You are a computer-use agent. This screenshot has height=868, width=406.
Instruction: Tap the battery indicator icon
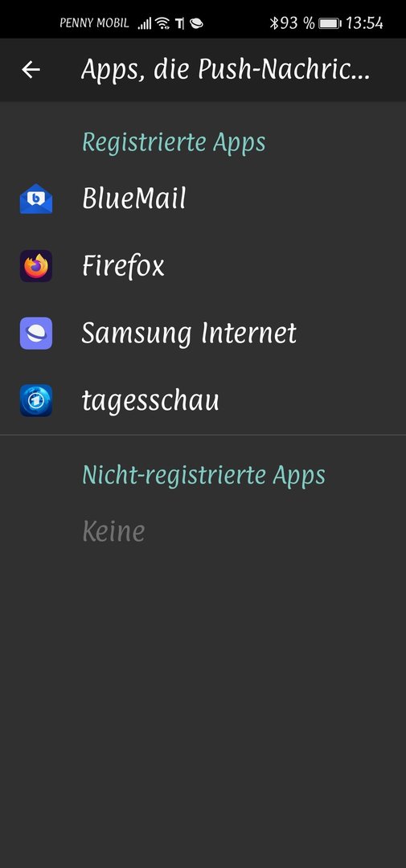(330, 23)
